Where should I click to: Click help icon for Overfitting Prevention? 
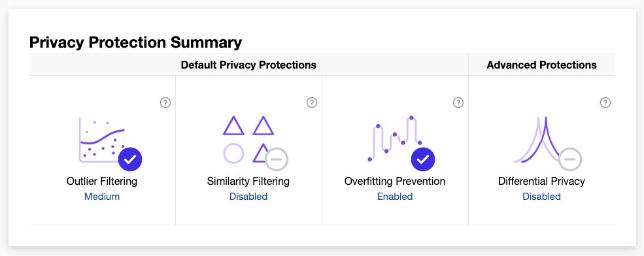[458, 103]
